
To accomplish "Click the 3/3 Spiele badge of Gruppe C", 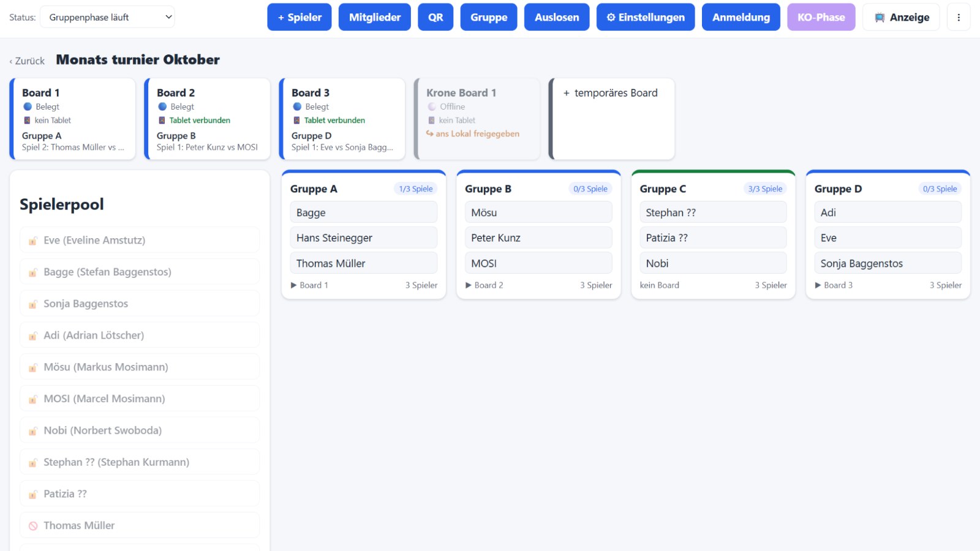I will click(x=765, y=189).
